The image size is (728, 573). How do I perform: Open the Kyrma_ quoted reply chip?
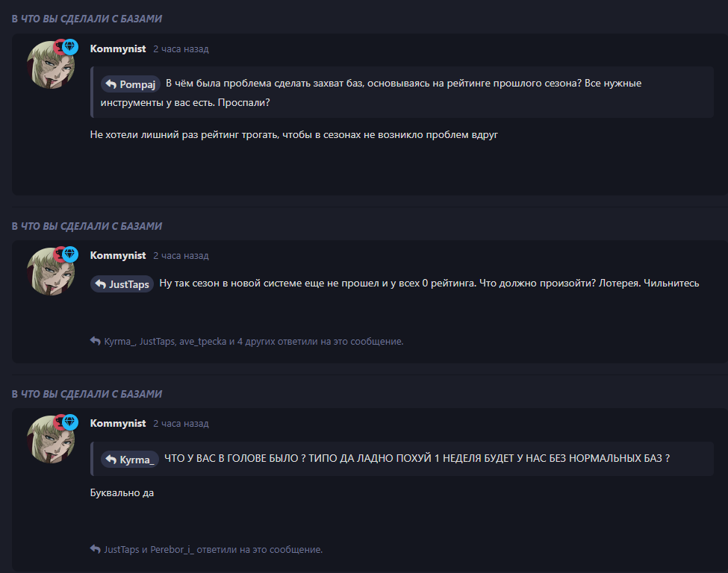131,459
